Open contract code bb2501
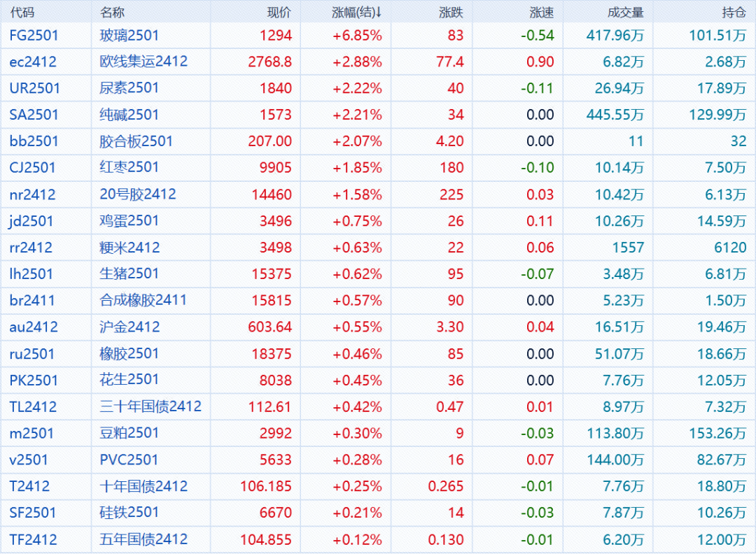This screenshot has height=554, width=756. pyautogui.click(x=34, y=141)
